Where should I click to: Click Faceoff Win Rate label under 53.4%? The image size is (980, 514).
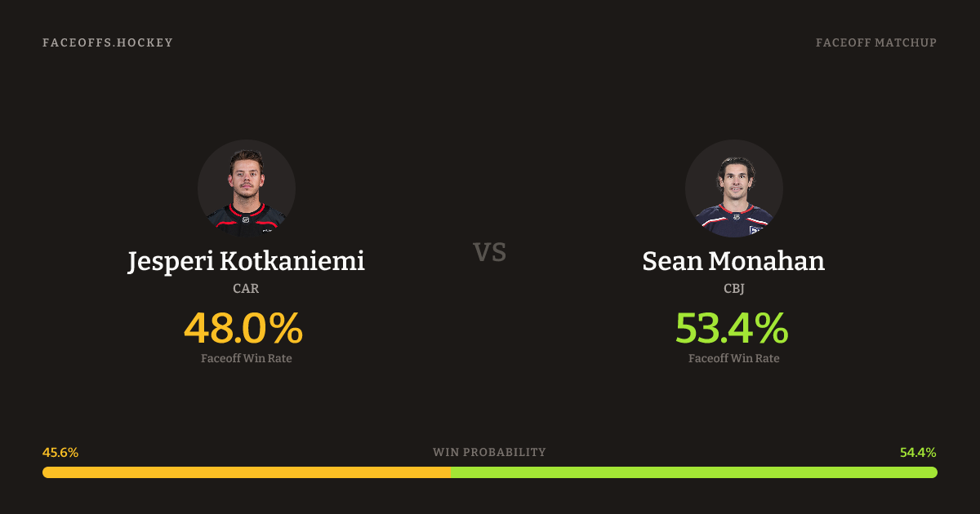click(733, 358)
